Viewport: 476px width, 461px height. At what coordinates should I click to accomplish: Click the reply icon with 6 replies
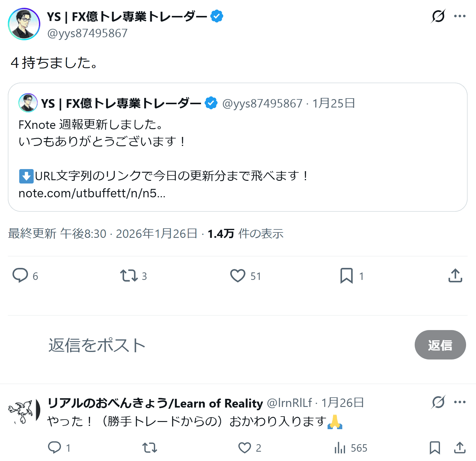tap(20, 275)
